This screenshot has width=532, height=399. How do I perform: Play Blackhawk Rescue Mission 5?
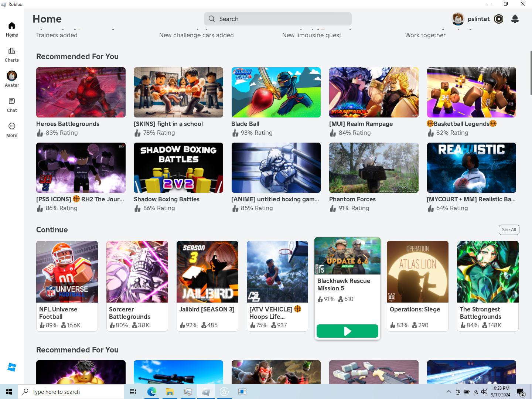point(347,331)
